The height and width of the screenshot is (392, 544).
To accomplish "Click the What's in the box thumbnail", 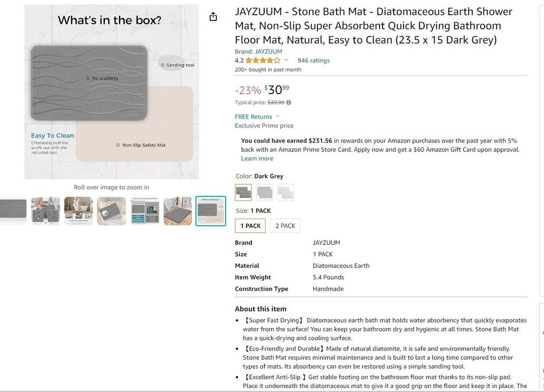I will click(x=210, y=211).
